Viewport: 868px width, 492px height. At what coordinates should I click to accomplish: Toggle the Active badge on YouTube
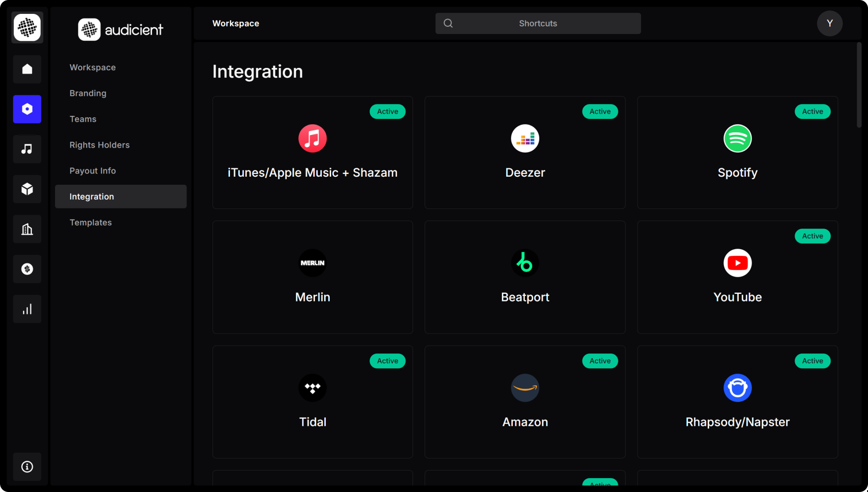pyautogui.click(x=813, y=236)
